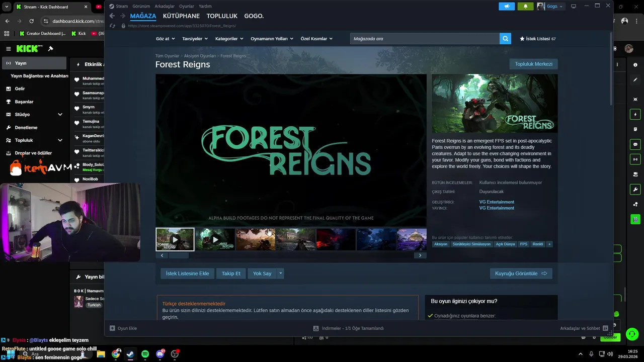Open Google Chrome from the taskbar
Image resolution: width=644 pixels, height=362 pixels.
tap(116, 354)
